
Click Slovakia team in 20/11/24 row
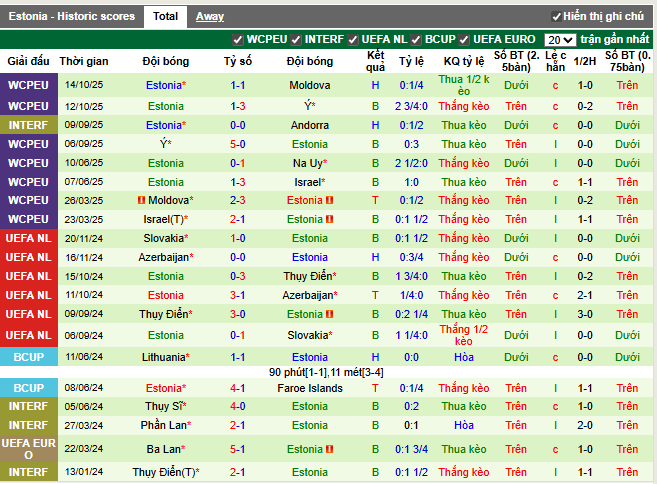click(x=166, y=238)
